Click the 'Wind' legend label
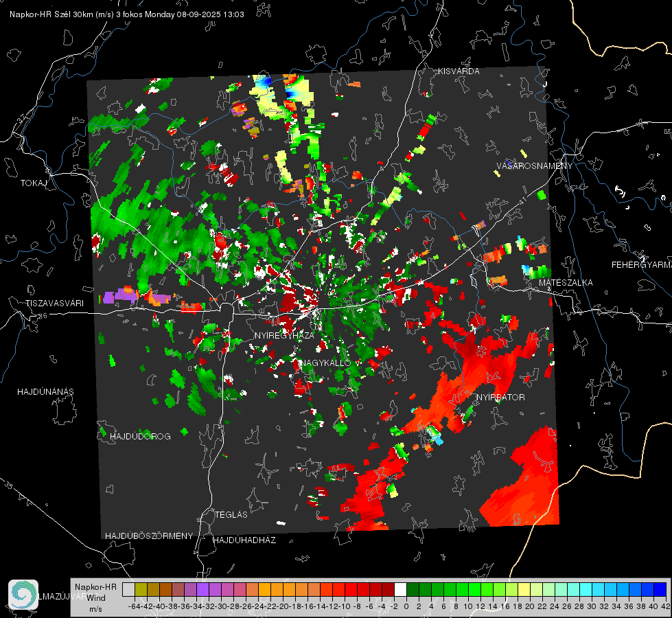 [x=96, y=598]
